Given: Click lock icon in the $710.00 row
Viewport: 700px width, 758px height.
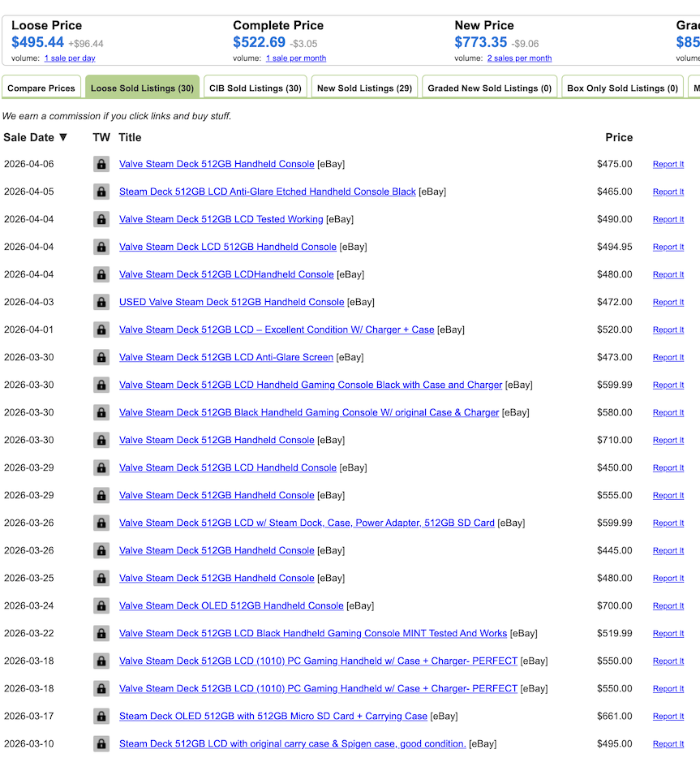Looking at the screenshot, I should click(x=101, y=440).
